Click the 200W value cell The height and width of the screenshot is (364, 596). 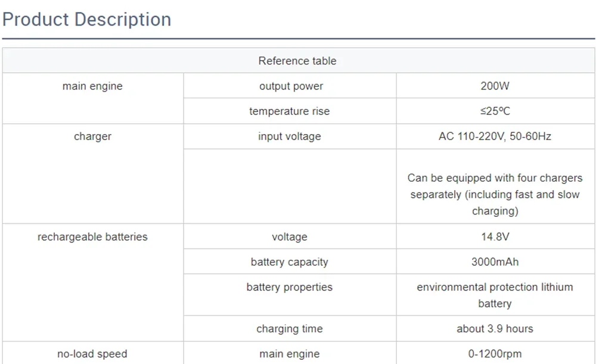495,86
